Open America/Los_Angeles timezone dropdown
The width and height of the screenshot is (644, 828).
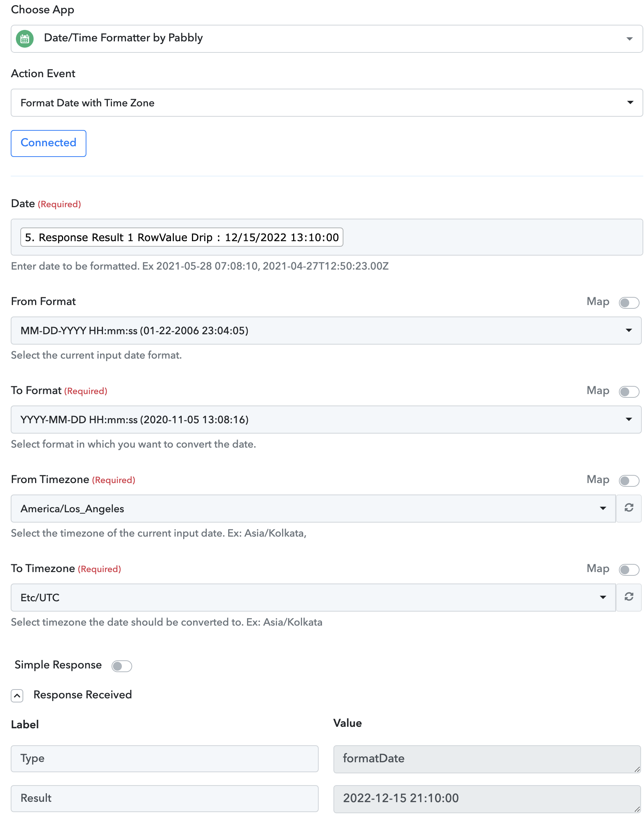click(313, 509)
